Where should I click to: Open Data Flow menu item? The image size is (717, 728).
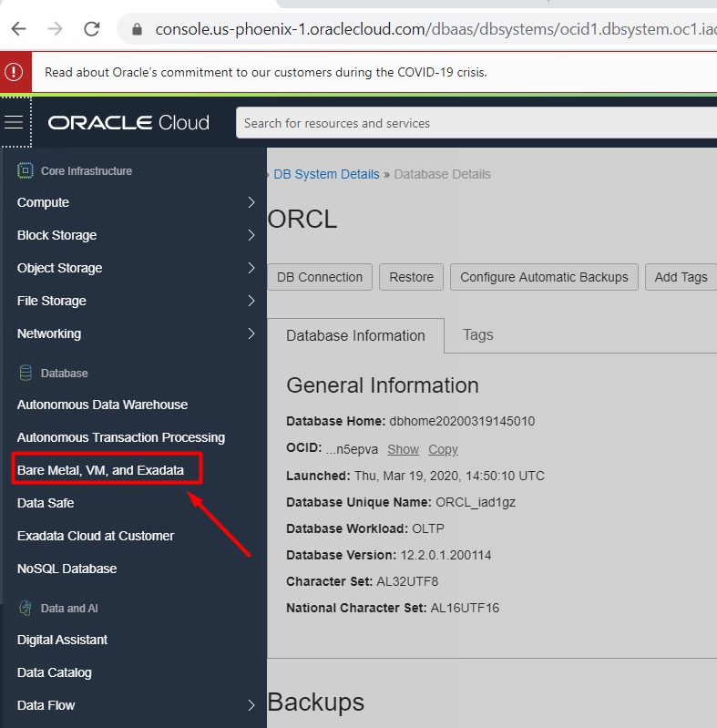pos(46,705)
